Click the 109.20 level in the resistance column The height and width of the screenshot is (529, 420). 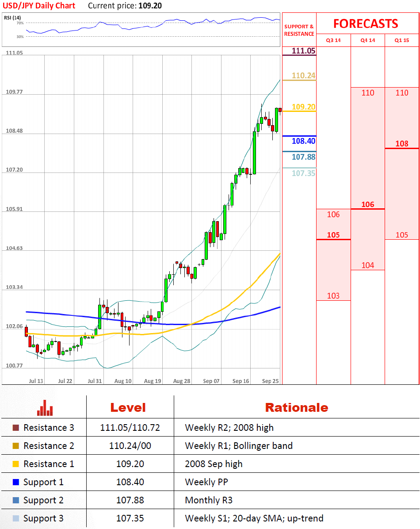coord(303,107)
